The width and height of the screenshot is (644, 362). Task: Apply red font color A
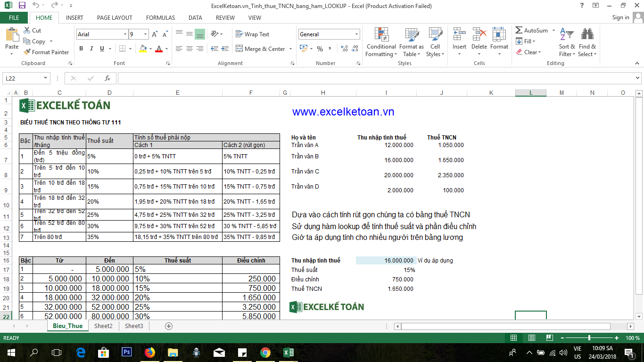[x=159, y=49]
